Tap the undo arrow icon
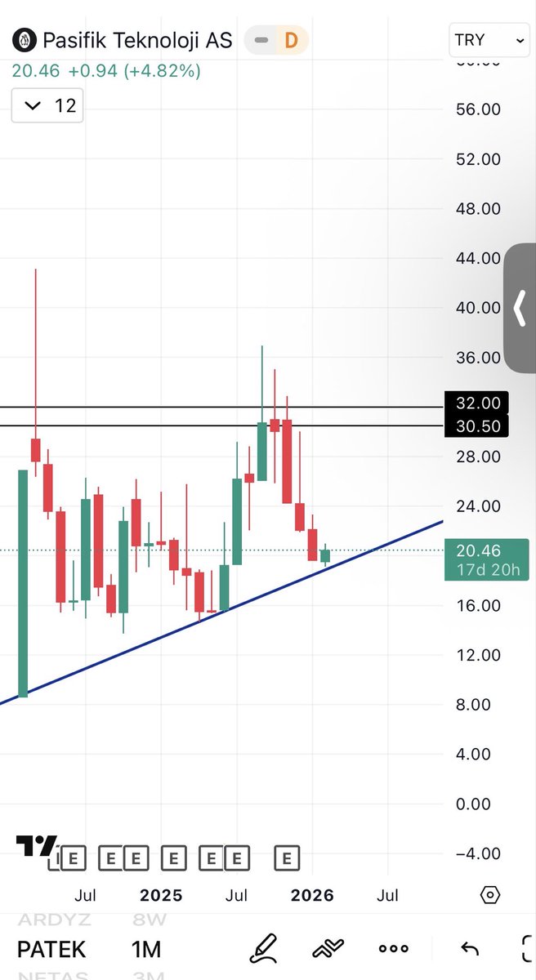The width and height of the screenshot is (536, 980). point(469,949)
